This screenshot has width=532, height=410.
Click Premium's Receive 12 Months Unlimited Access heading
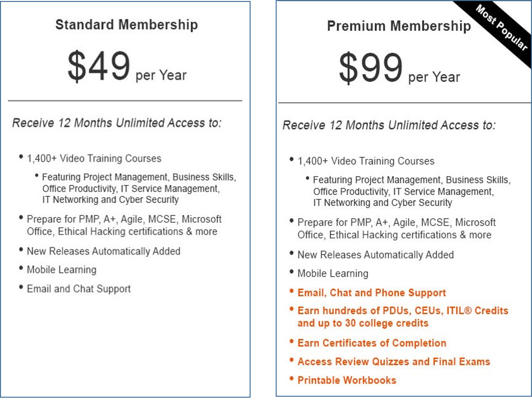(x=389, y=125)
